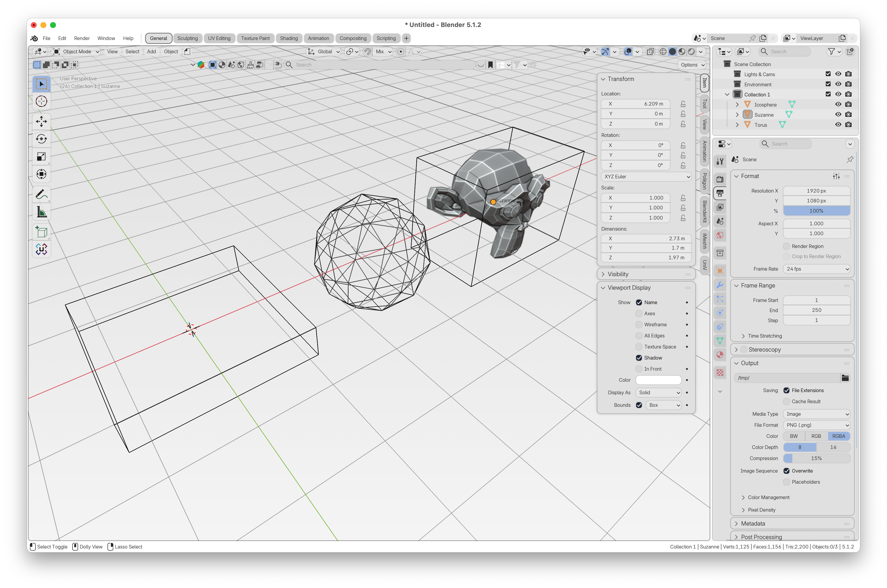Open the Display As Solid dropdown

[658, 393]
